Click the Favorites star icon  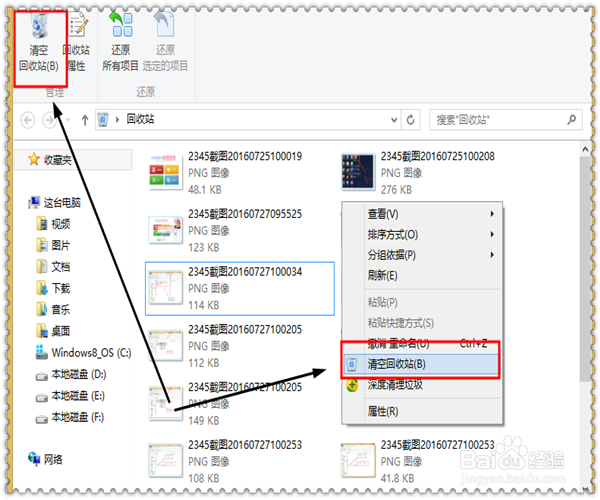[34, 159]
